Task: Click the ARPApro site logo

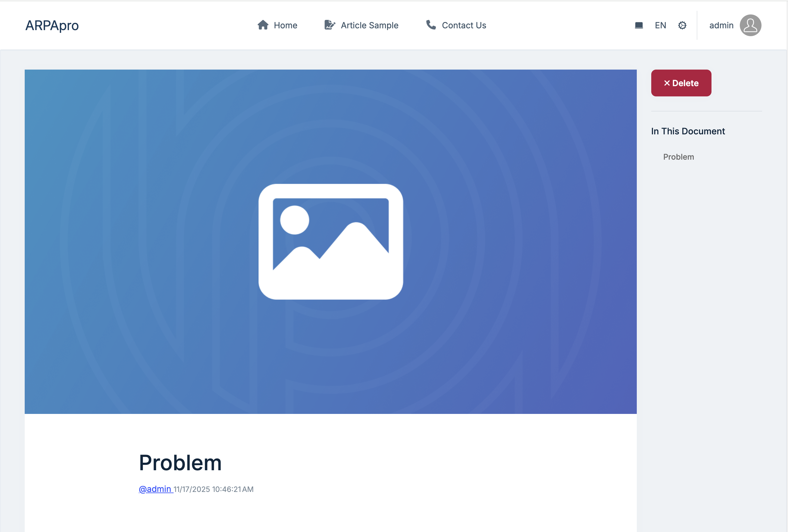Action: [x=52, y=25]
